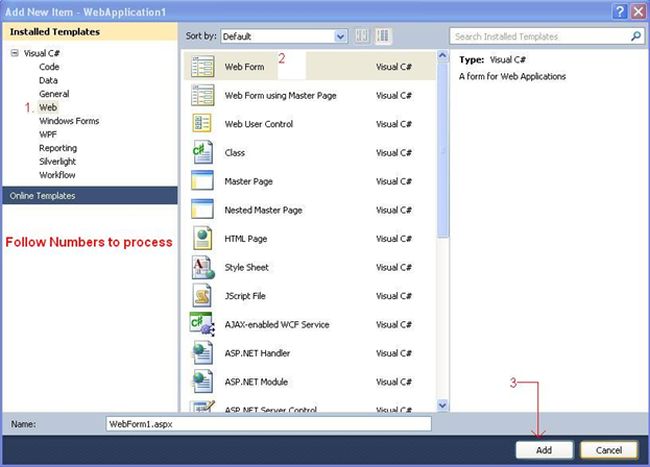
Task: Click the template list scrollbar thumb
Action: pyautogui.click(x=443, y=150)
